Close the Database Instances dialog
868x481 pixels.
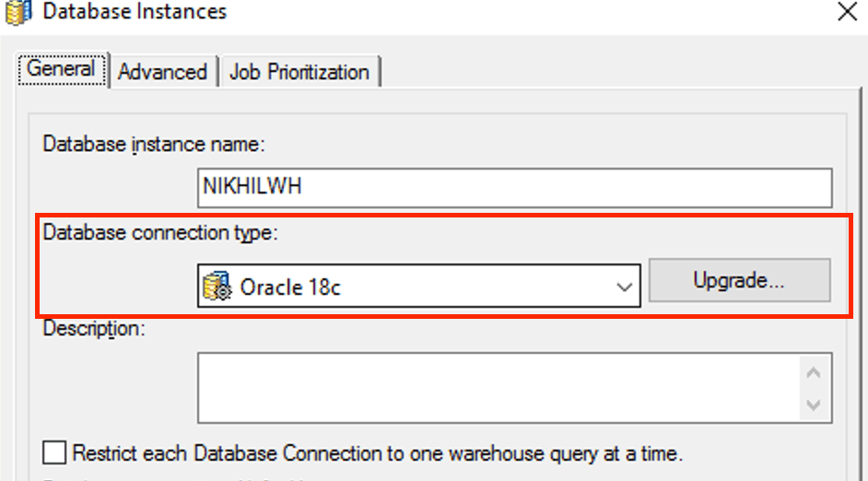846,12
